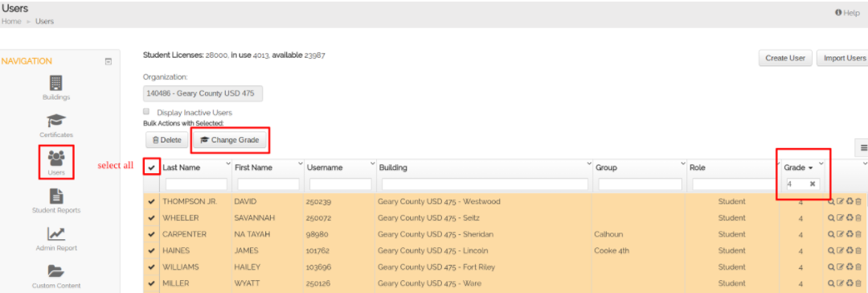
Task: Click the Change Grade button
Action: [230, 140]
